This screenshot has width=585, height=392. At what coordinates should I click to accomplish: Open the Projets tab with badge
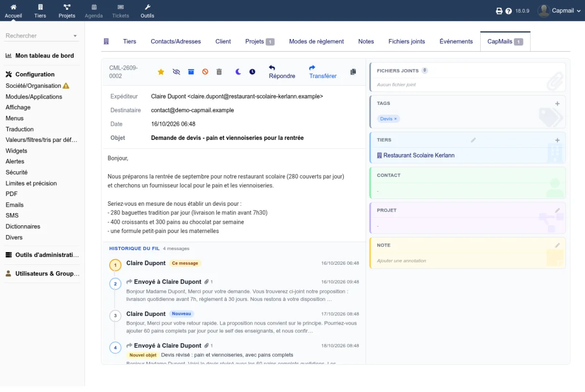pyautogui.click(x=260, y=41)
